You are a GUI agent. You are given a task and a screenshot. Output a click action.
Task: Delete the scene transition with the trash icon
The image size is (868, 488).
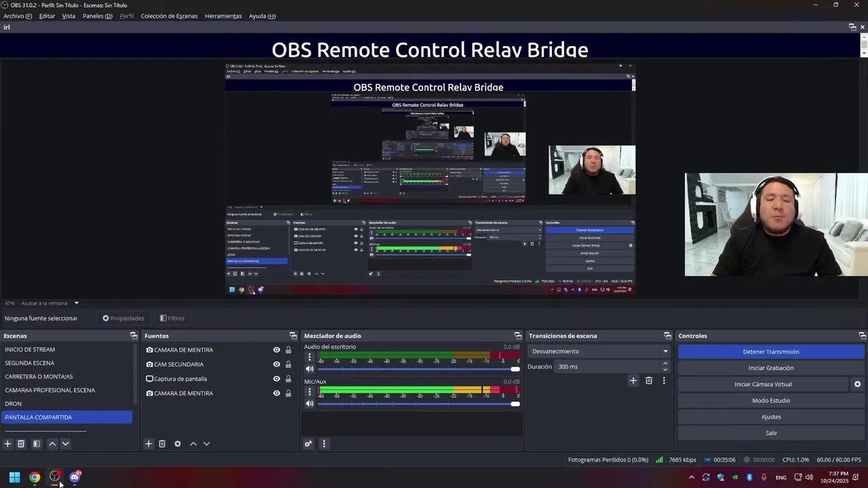pyautogui.click(x=649, y=381)
